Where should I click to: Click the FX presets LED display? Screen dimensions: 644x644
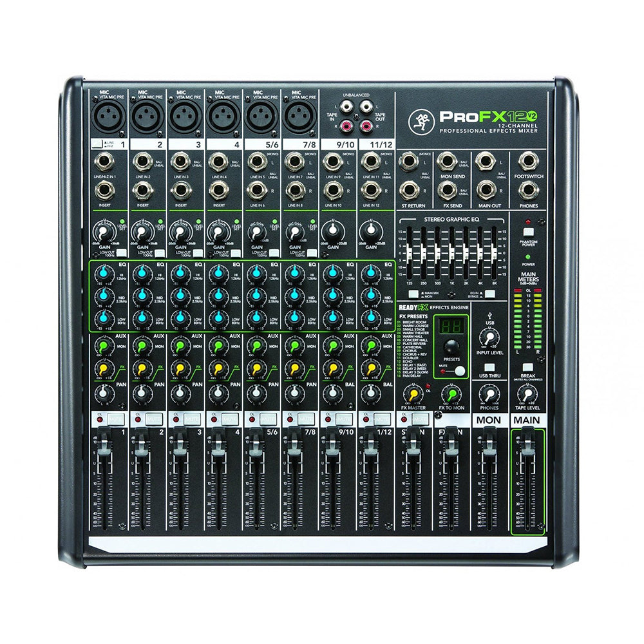[451, 325]
